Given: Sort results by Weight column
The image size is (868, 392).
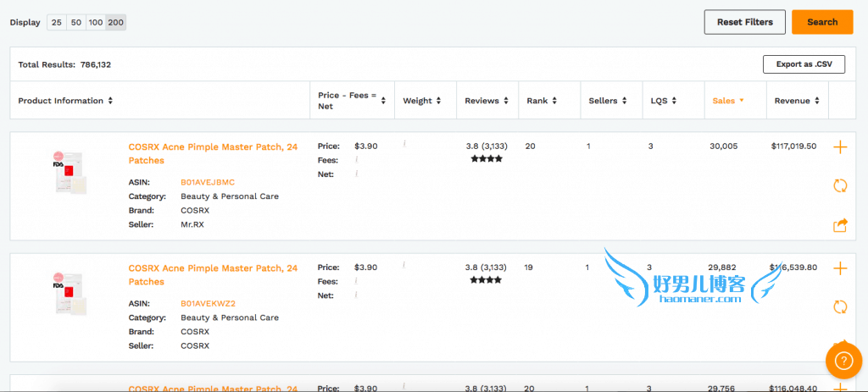Looking at the screenshot, I should (x=422, y=101).
